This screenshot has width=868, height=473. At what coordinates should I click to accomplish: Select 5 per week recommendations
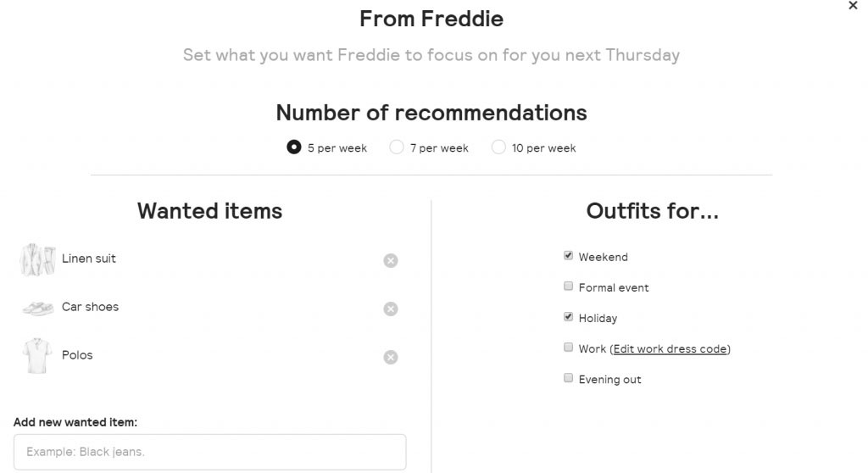click(x=294, y=147)
